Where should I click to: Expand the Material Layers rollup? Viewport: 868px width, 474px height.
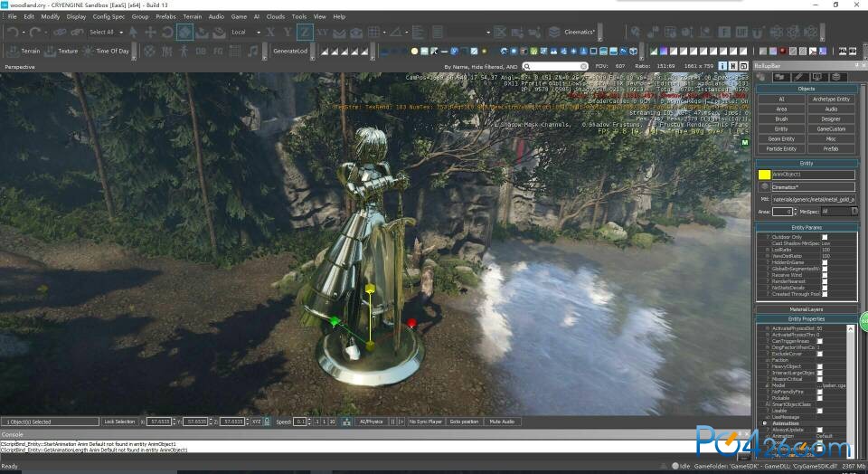click(x=807, y=309)
